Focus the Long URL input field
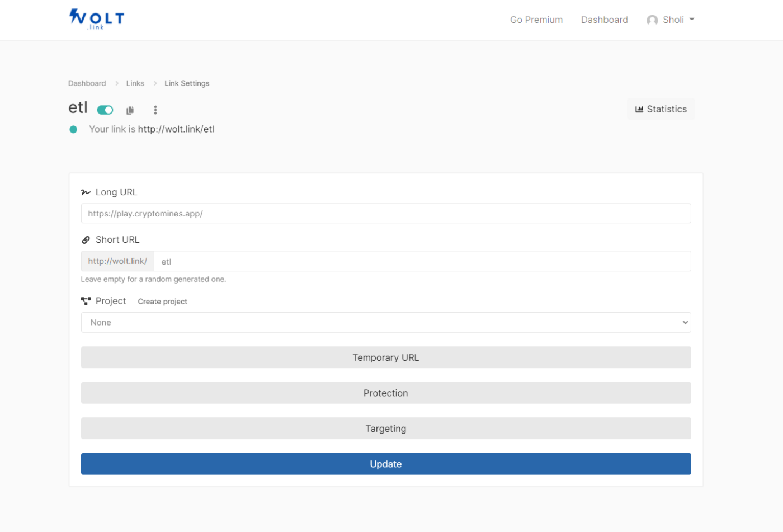The image size is (783, 532). pyautogui.click(x=386, y=213)
